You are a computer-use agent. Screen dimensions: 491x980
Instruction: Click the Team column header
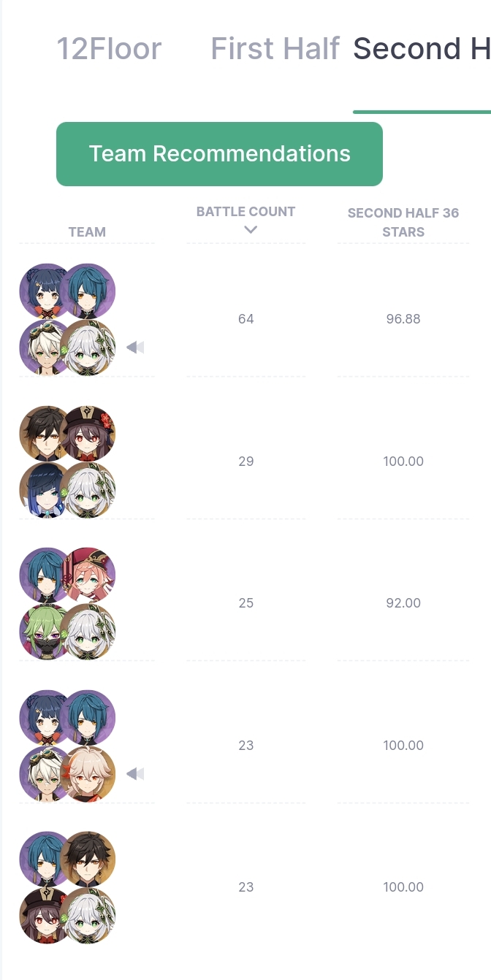click(x=87, y=232)
